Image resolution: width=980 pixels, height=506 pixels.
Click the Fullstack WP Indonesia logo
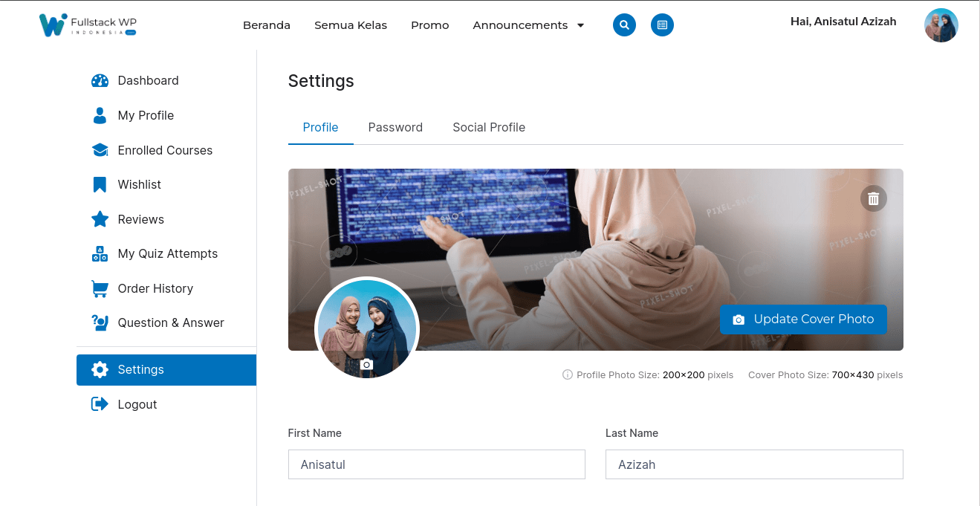(x=88, y=25)
